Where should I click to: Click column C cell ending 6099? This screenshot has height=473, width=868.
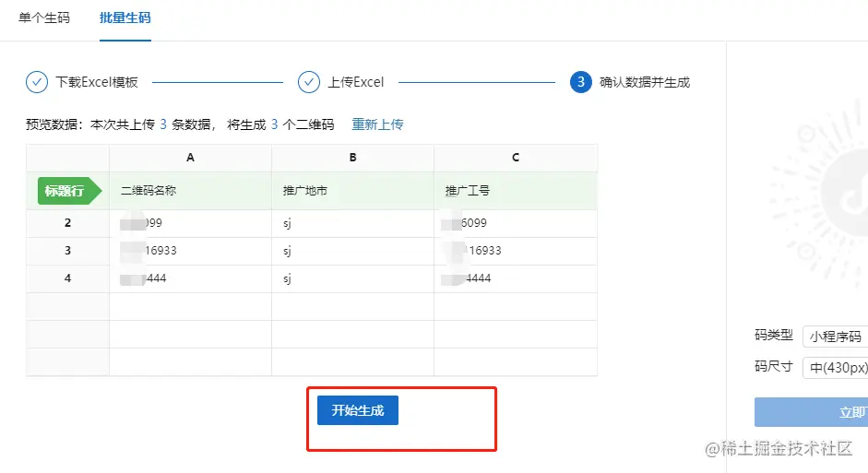[516, 223]
